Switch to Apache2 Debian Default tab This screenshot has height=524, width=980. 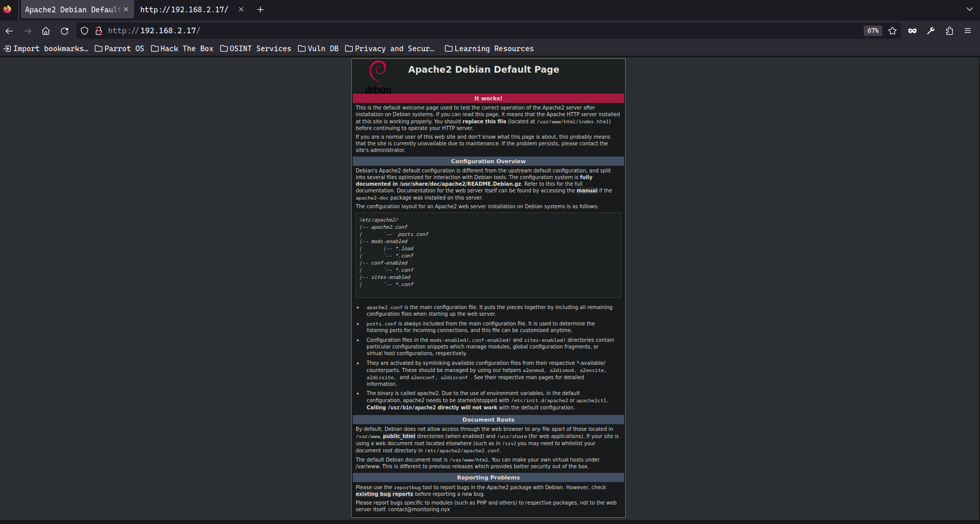tap(77, 9)
